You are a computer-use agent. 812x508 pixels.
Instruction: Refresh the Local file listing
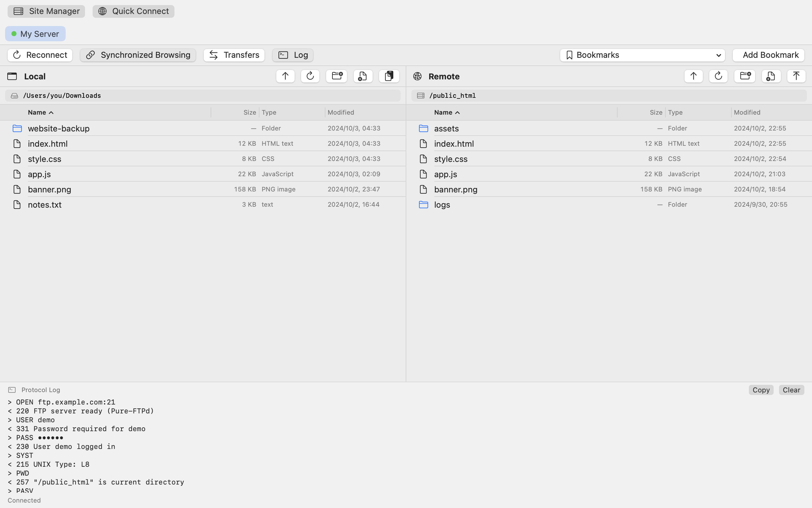310,76
